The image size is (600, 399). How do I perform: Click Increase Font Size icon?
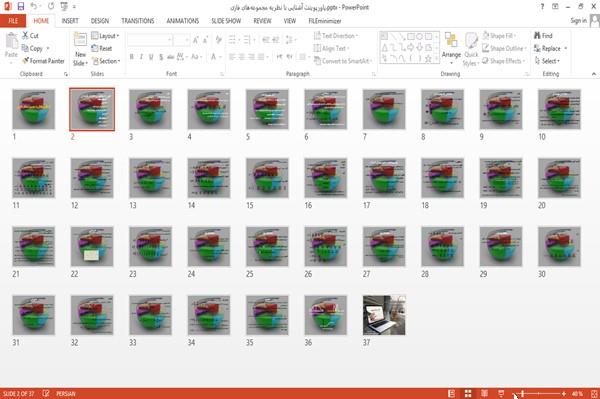pos(196,40)
